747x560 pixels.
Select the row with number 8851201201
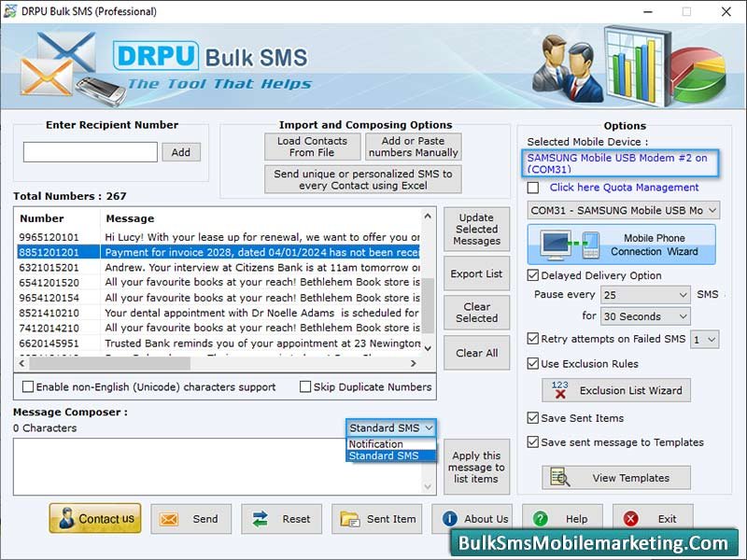coord(219,252)
